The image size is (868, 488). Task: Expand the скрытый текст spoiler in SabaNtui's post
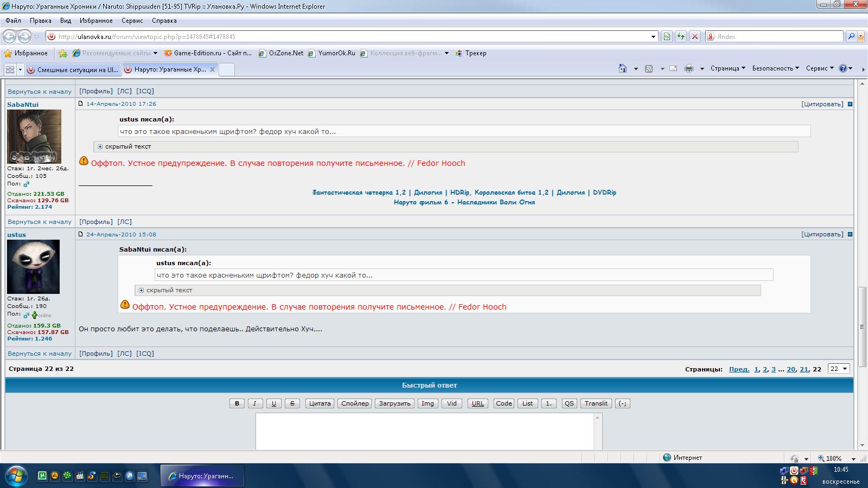pyautogui.click(x=100, y=146)
